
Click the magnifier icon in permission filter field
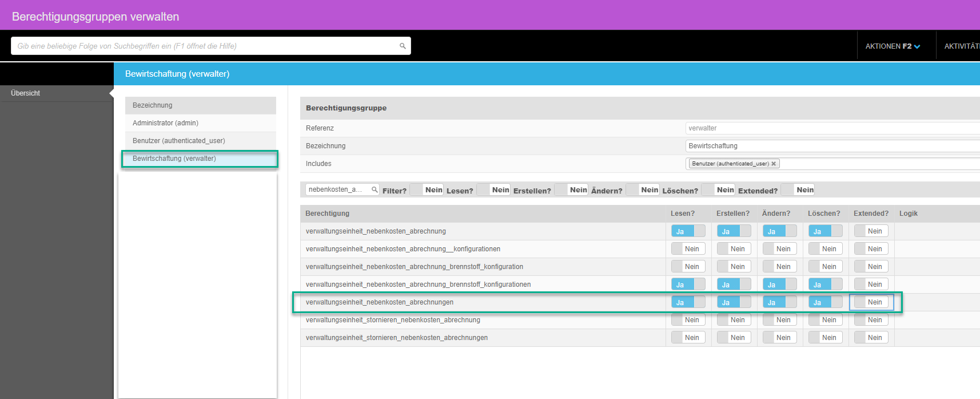click(375, 189)
